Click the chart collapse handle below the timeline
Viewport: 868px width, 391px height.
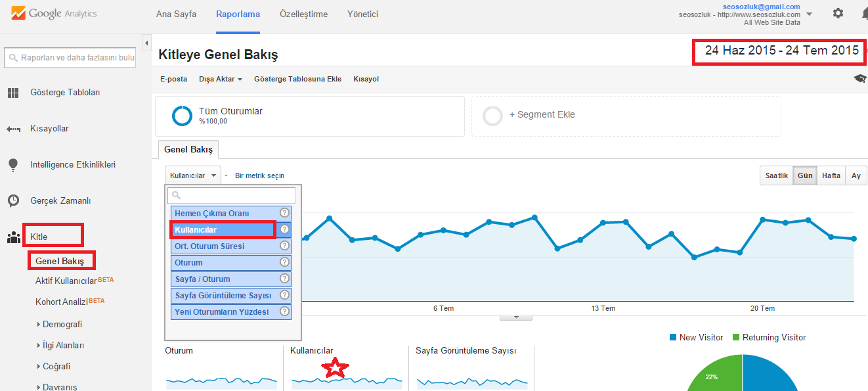click(x=516, y=317)
